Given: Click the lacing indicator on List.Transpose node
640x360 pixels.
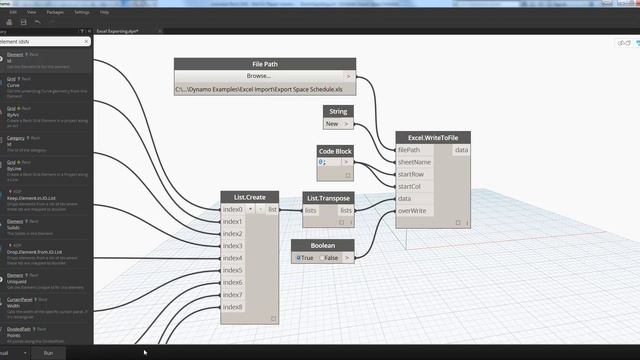Looking at the screenshot, I should [x=351, y=222].
